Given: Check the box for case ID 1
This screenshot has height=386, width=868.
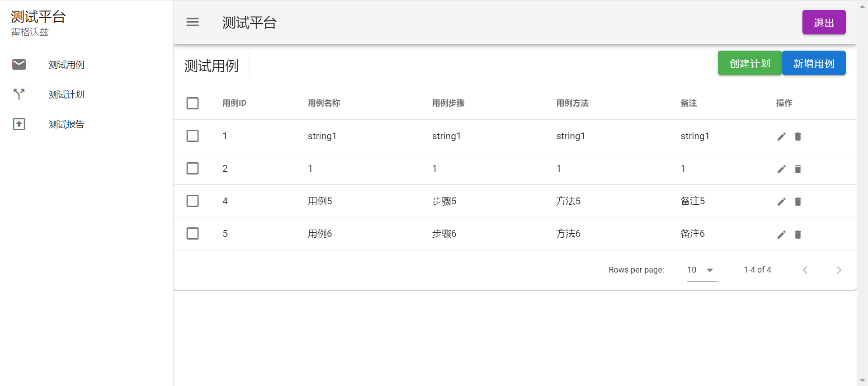Looking at the screenshot, I should tap(193, 136).
